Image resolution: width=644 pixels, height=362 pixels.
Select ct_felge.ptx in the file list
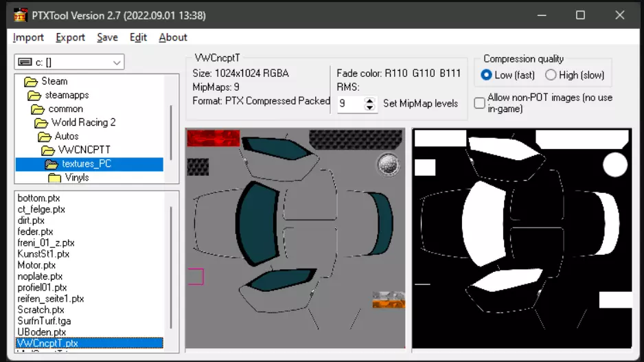[x=41, y=209]
